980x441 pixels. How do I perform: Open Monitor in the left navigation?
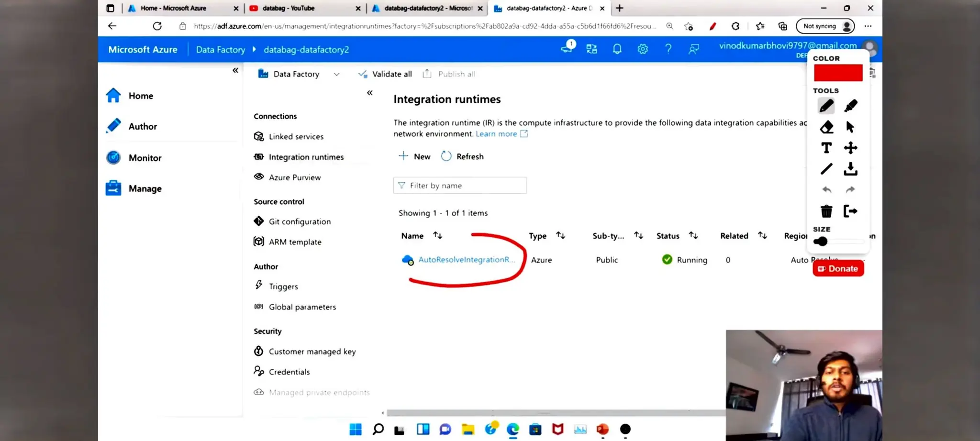coord(134,157)
